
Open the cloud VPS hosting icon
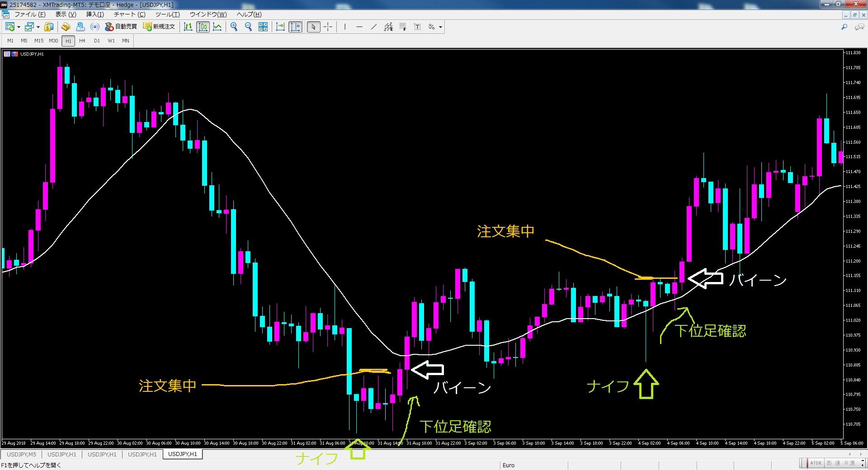[80, 27]
